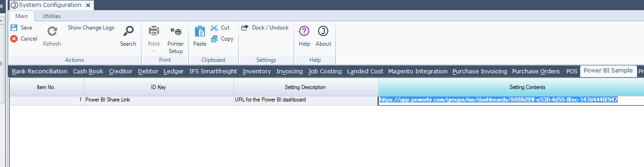644x167 pixels.
Task: Switch to the Utilities ribbon tab
Action: click(52, 16)
